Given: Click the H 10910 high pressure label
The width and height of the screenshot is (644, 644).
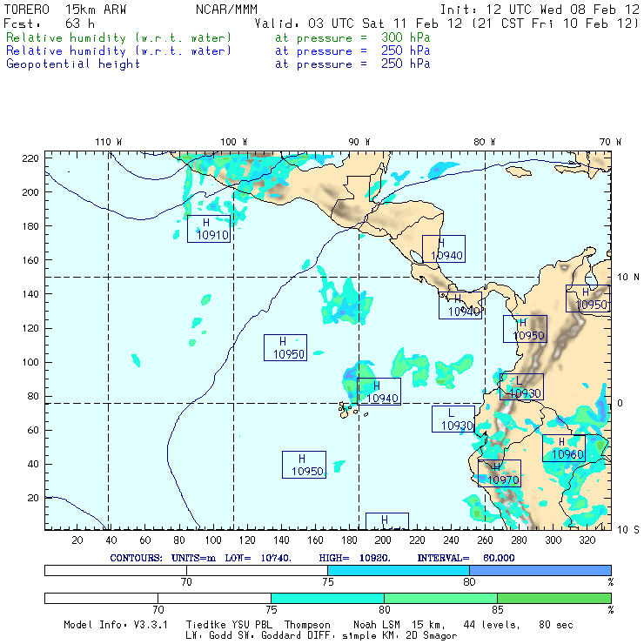Looking at the screenshot, I should point(209,229).
